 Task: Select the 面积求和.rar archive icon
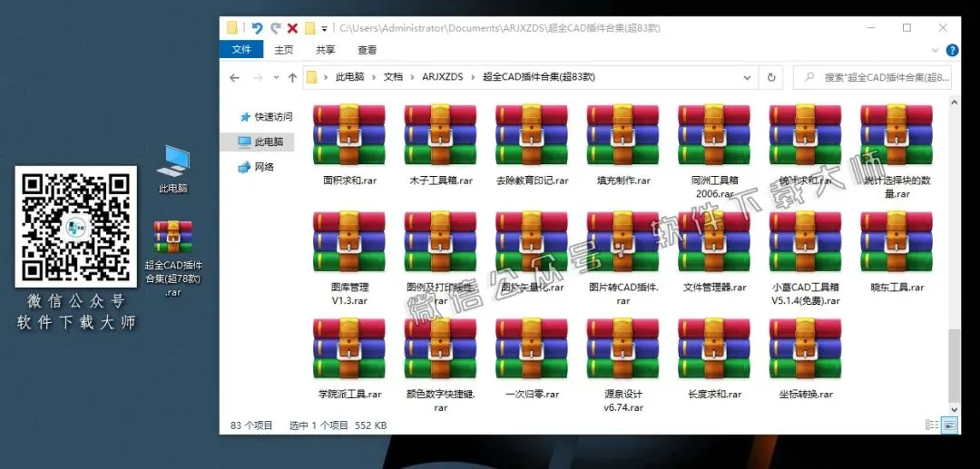349,134
